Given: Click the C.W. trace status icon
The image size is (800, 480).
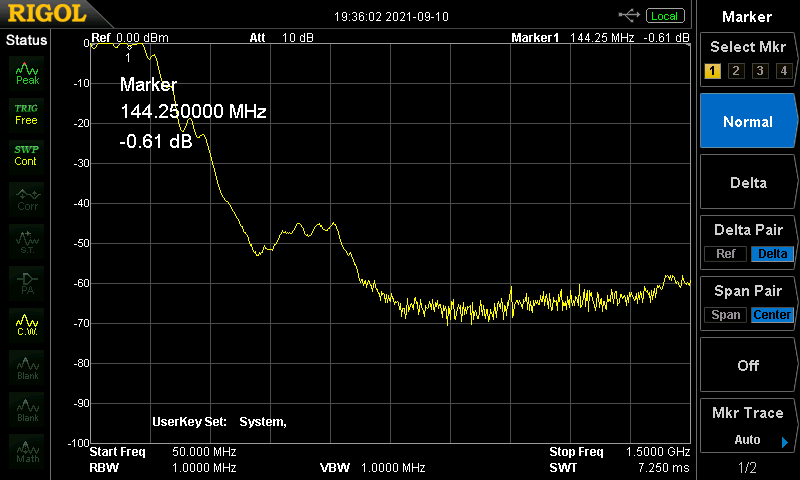Looking at the screenshot, I should pyautogui.click(x=27, y=324).
